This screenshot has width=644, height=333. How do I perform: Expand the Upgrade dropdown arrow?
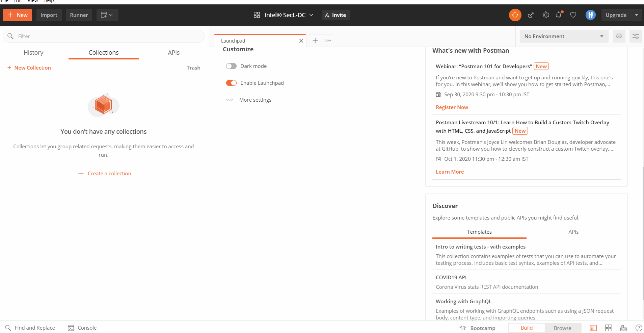[636, 15]
